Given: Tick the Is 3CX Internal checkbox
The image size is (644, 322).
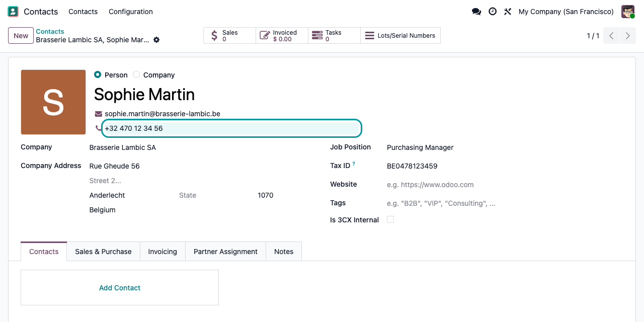Looking at the screenshot, I should click(390, 219).
